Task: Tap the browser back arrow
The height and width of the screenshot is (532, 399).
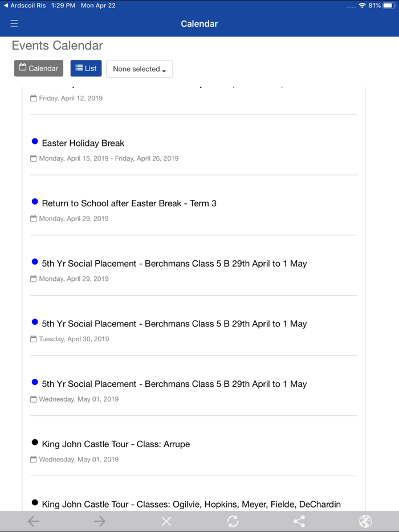Action: click(x=34, y=521)
